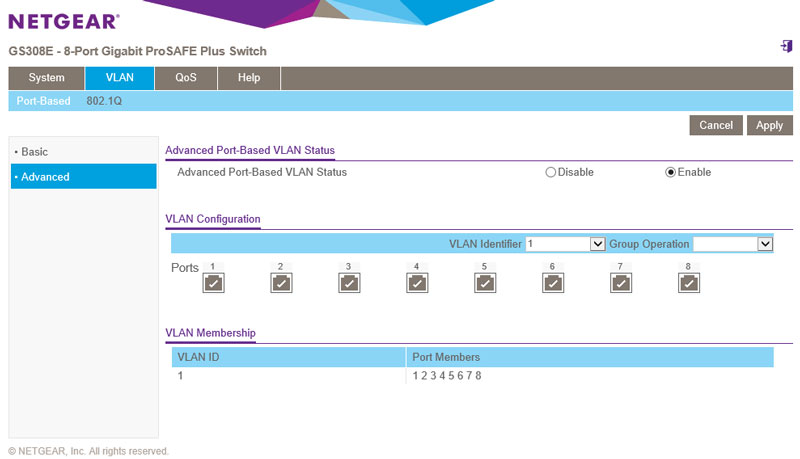The height and width of the screenshot is (459, 800).
Task: Choose Advanced in the left sidebar
Action: tap(84, 176)
